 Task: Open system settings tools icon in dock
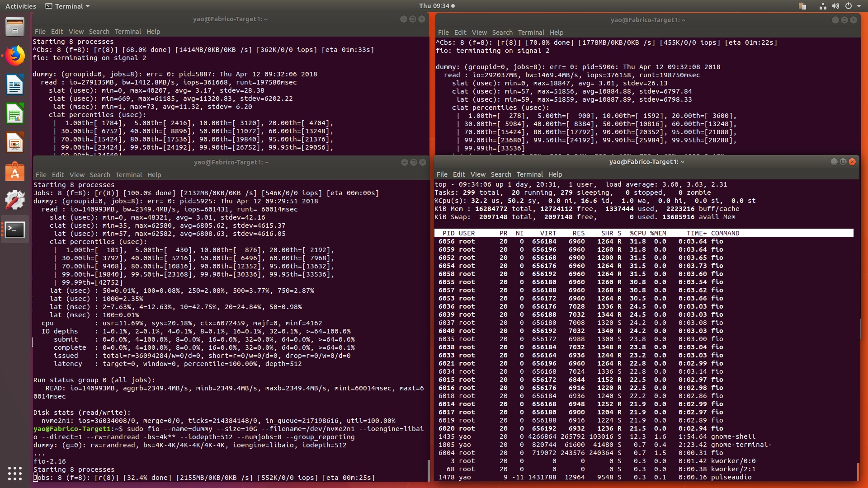tap(15, 200)
